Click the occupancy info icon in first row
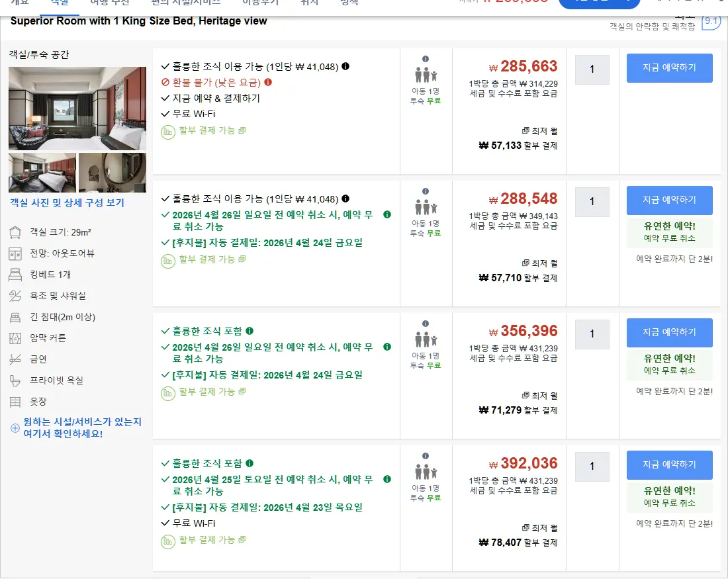The image size is (728, 579). click(426, 59)
